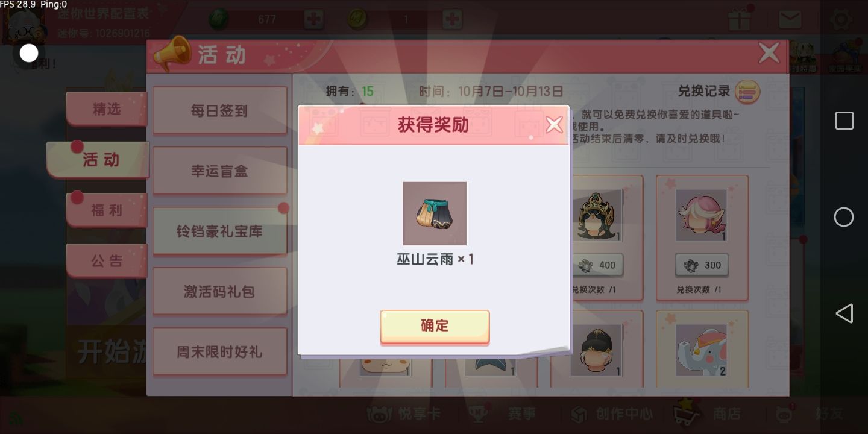
Task: Switch to the 福利 tab
Action: (107, 210)
